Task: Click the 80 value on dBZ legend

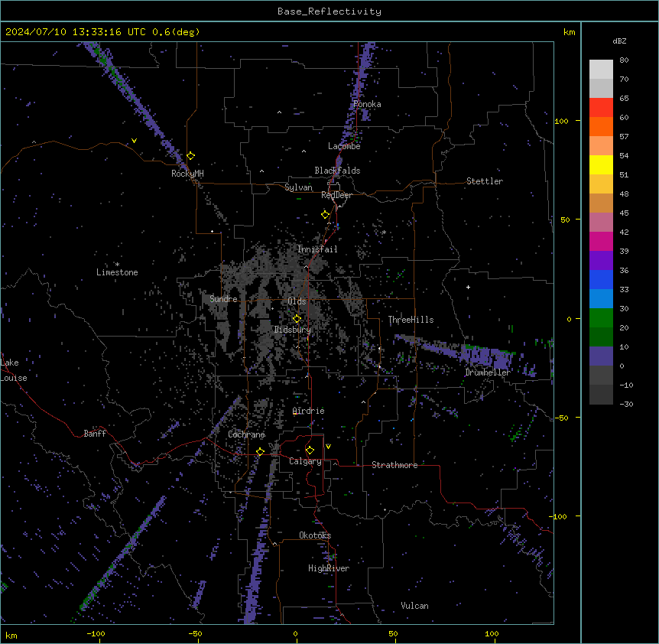Action: point(624,60)
